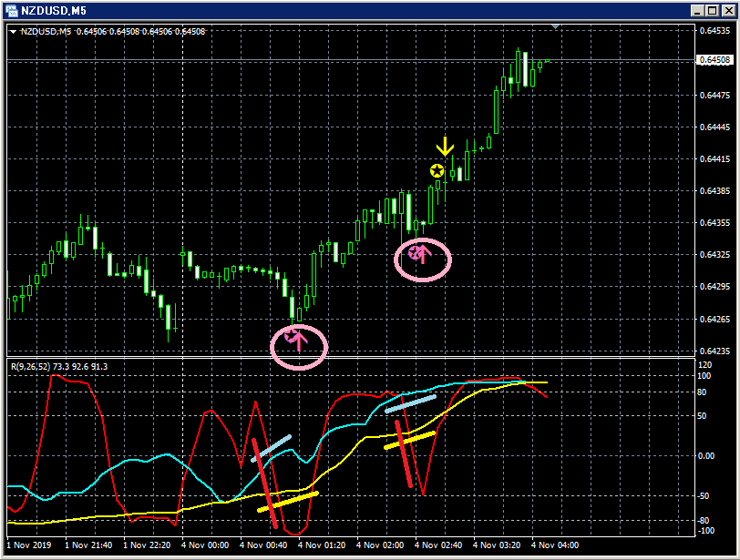
Task: Click time label 4 Nov 03:20
Action: (497, 545)
